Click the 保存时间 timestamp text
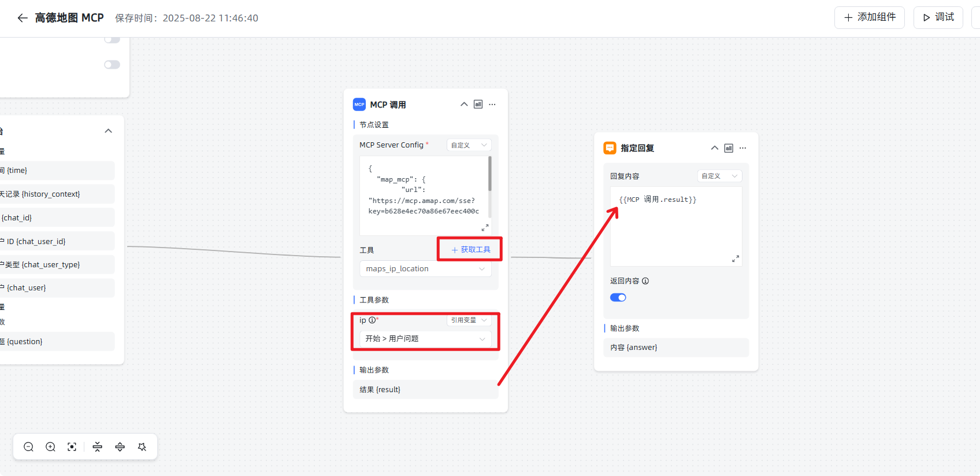 pos(187,18)
